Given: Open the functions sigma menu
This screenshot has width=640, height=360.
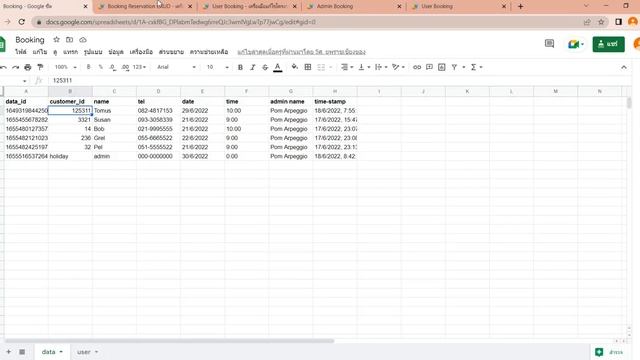Looking at the screenshot, I should (476, 67).
